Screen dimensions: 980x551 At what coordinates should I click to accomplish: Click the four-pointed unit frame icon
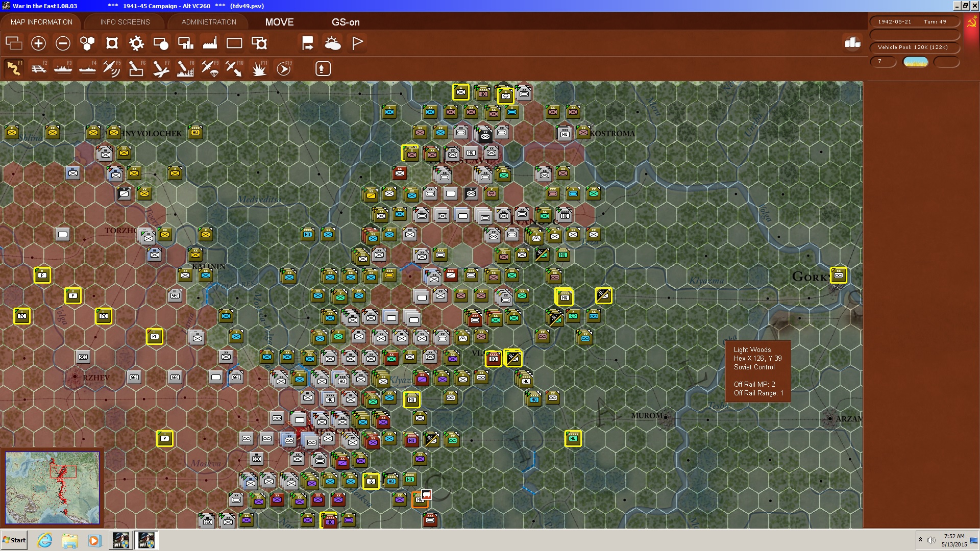pyautogui.click(x=112, y=43)
